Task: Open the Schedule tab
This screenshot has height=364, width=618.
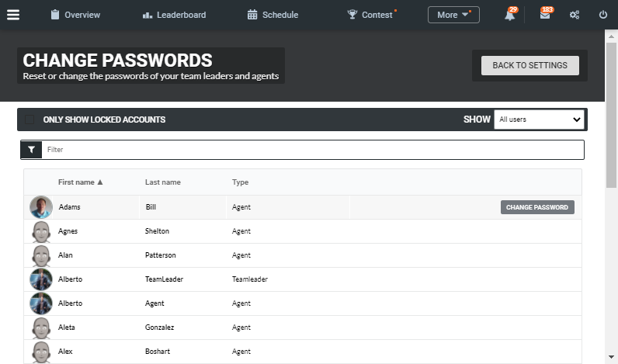Action: click(273, 15)
